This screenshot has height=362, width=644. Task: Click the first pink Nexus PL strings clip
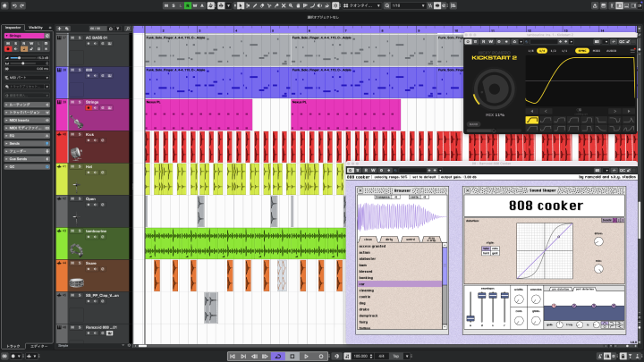199,114
